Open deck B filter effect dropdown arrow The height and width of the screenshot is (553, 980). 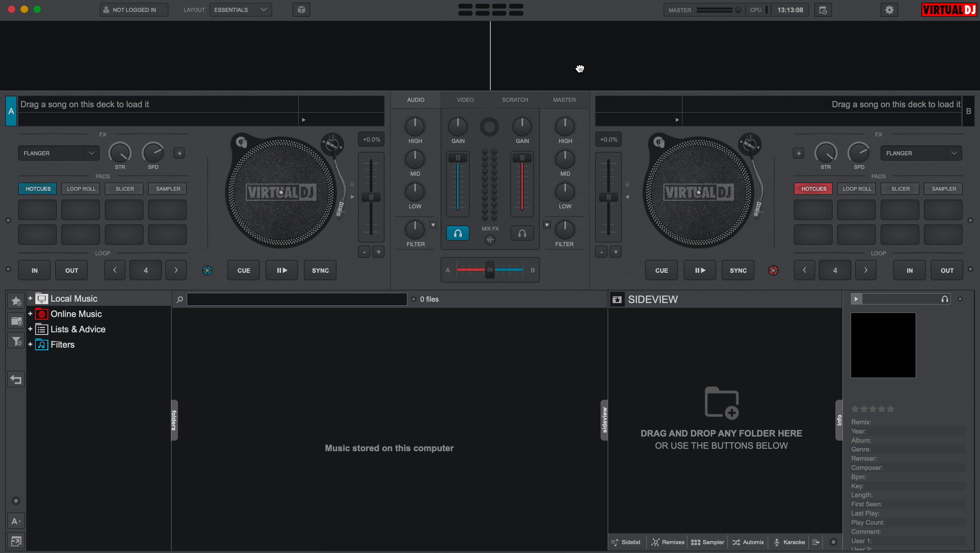pos(547,225)
